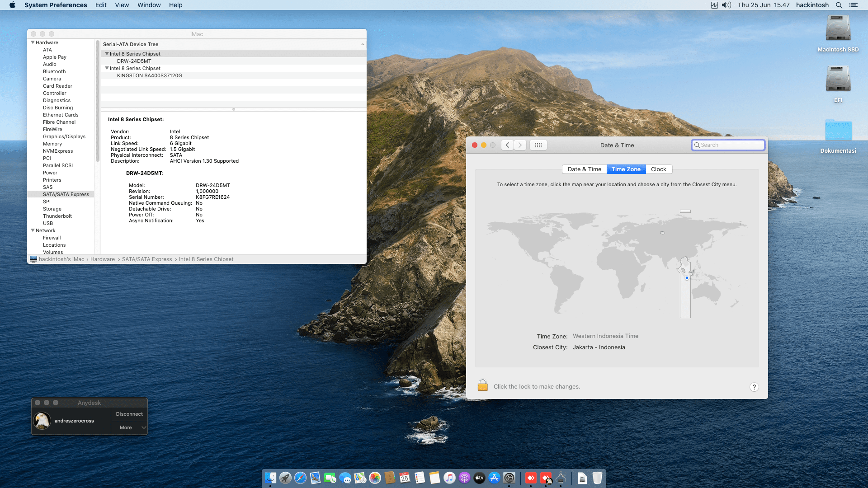Open the show-all grid preferences button

coord(538,145)
